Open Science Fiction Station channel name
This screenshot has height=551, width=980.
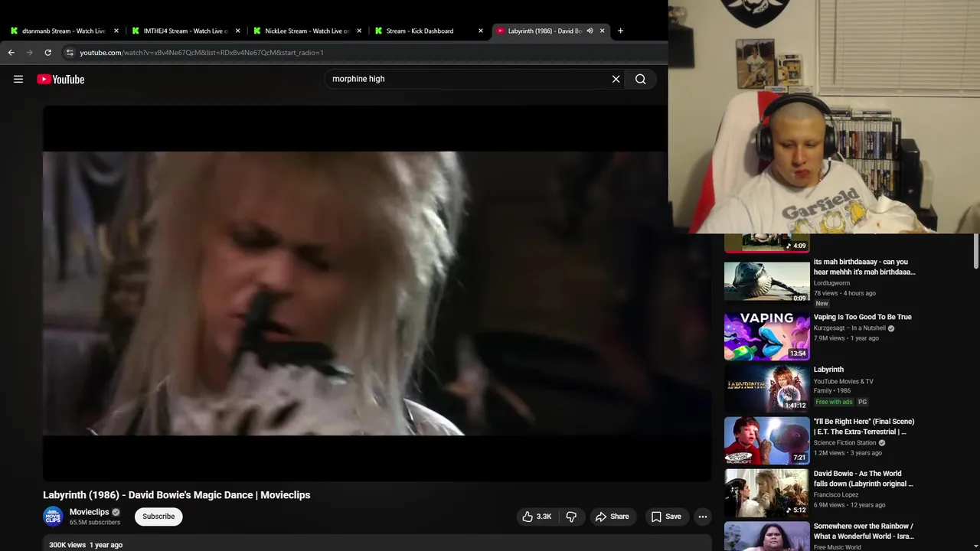click(844, 443)
